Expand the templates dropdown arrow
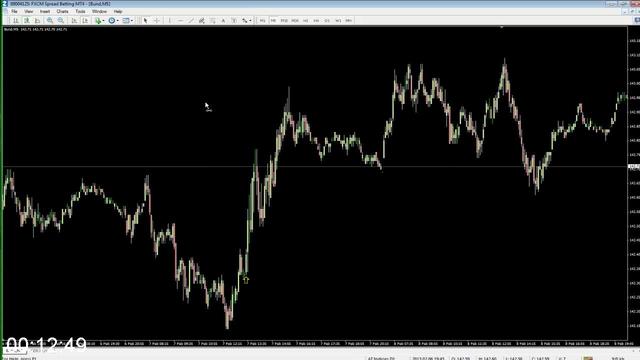Image resolution: width=640 pixels, height=360 pixels. [x=132, y=20]
